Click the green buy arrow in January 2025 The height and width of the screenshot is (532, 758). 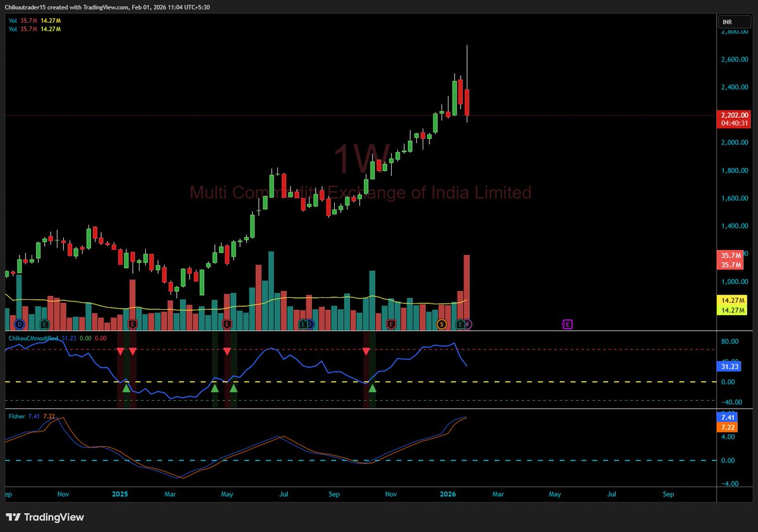[126, 389]
